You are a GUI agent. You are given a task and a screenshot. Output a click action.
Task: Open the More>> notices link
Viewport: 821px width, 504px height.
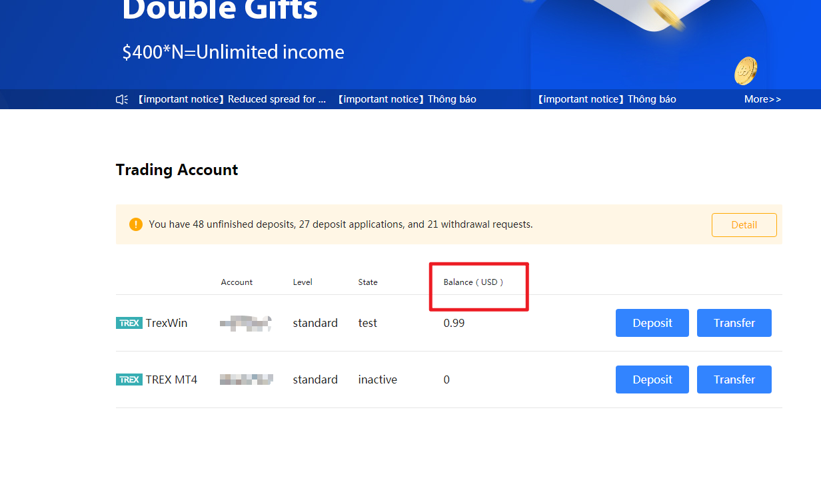click(x=762, y=99)
